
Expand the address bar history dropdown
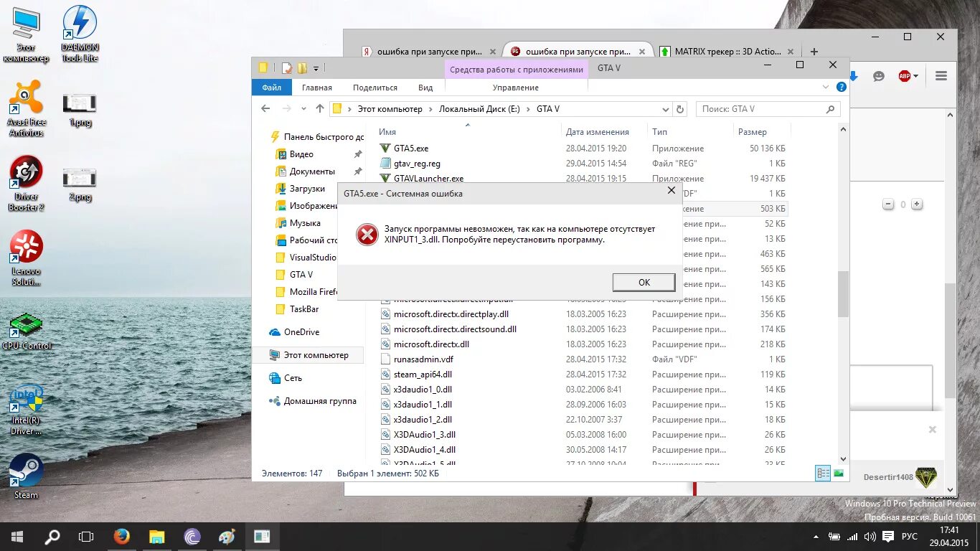666,109
